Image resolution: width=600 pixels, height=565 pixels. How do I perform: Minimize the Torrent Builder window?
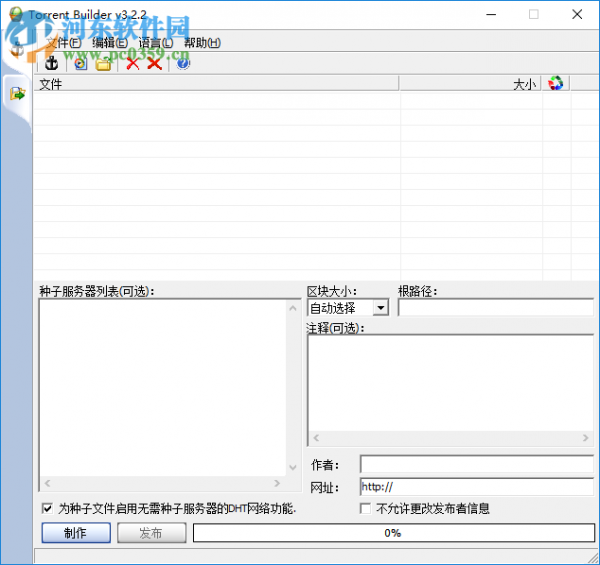point(491,15)
